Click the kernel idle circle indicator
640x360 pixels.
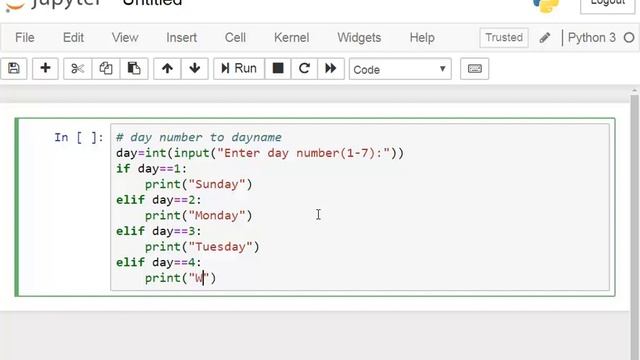(629, 38)
